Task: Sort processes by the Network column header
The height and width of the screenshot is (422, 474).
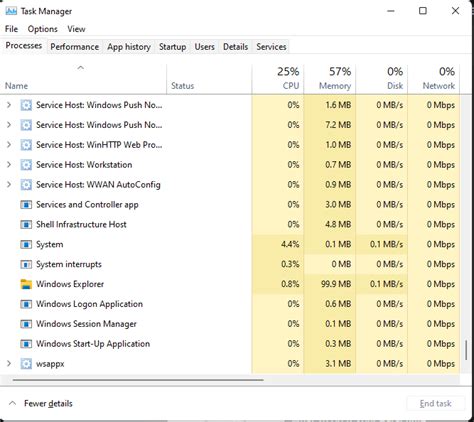Action: pos(433,79)
